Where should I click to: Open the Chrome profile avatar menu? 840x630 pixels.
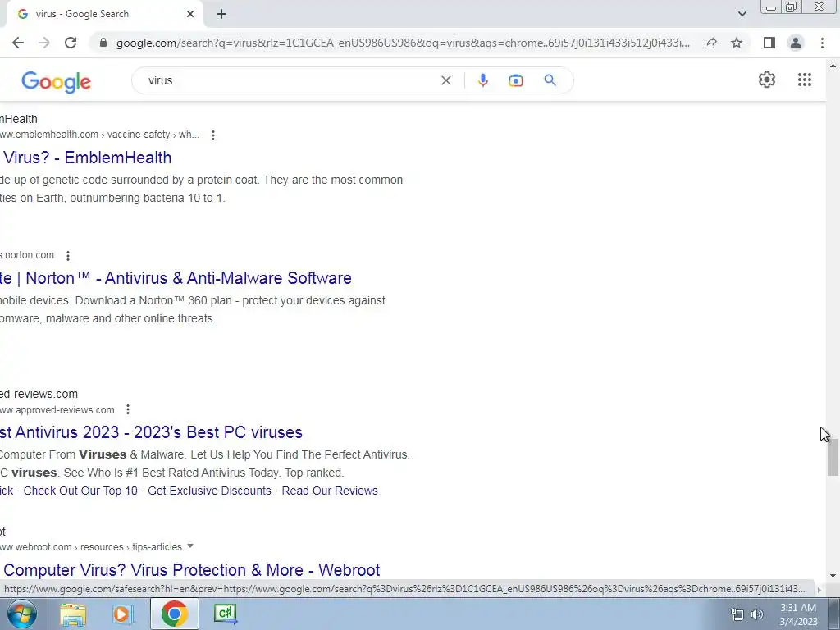(796, 43)
